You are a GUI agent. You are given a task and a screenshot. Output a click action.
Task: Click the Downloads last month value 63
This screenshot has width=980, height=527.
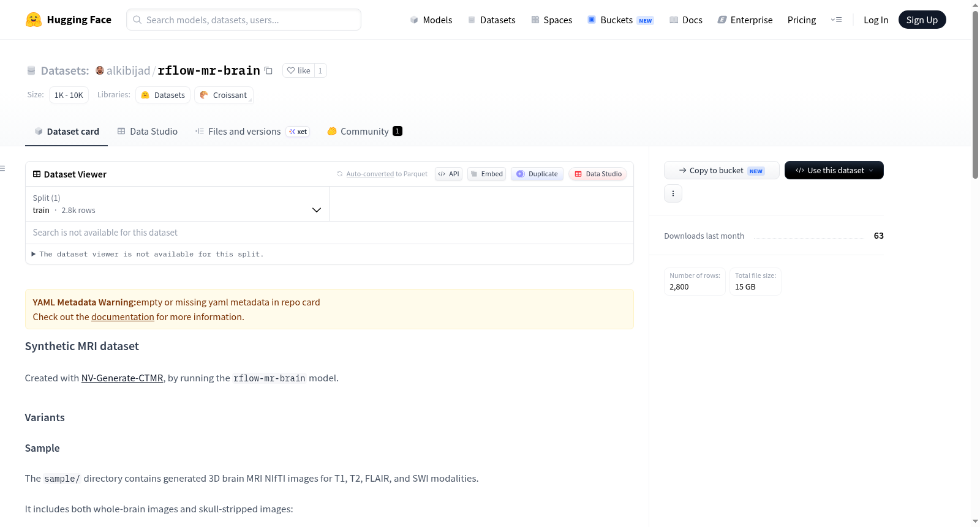coord(878,236)
